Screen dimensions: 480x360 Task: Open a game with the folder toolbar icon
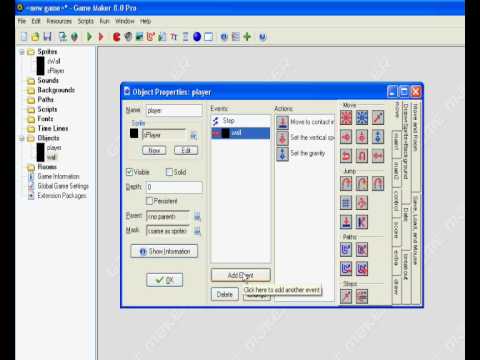(x=35, y=36)
